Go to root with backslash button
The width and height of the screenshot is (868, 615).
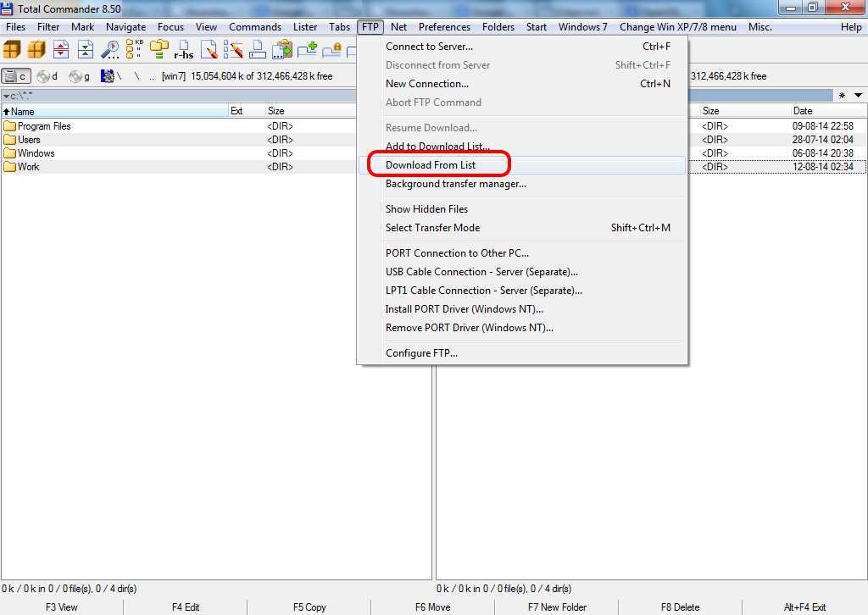136,76
